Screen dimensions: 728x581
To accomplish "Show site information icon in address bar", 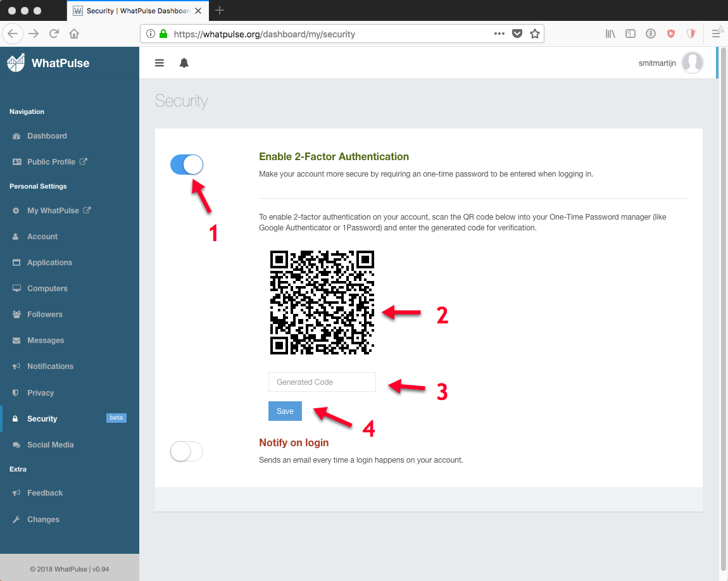I will pyautogui.click(x=151, y=34).
